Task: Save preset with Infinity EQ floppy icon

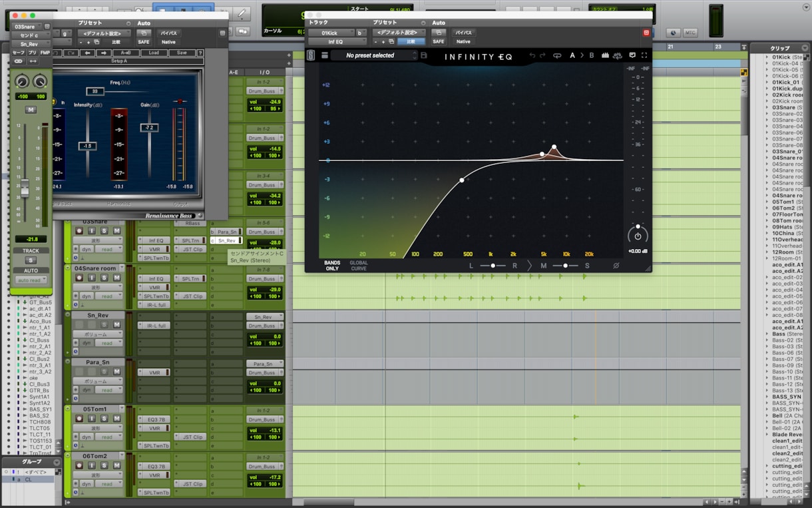Action: pos(424,55)
